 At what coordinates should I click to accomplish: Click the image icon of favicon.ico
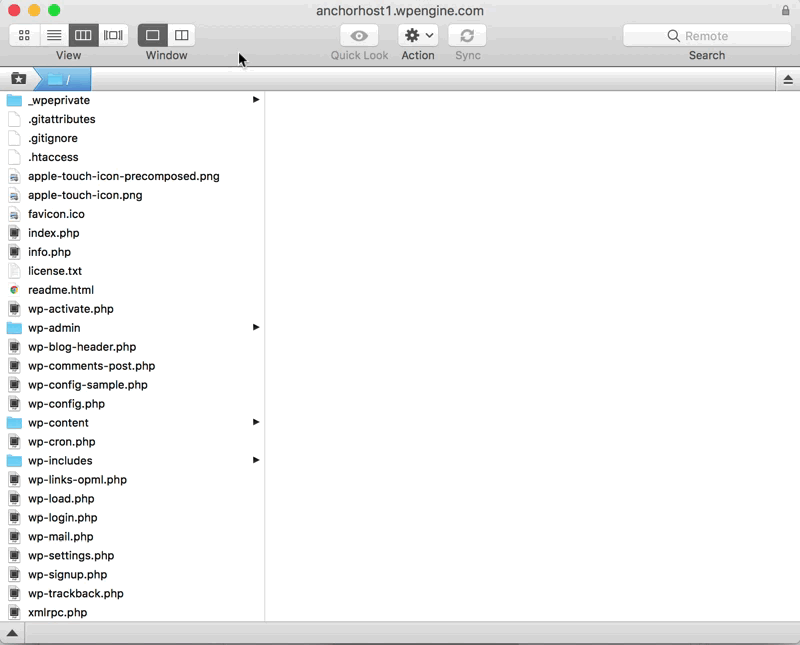(x=14, y=214)
